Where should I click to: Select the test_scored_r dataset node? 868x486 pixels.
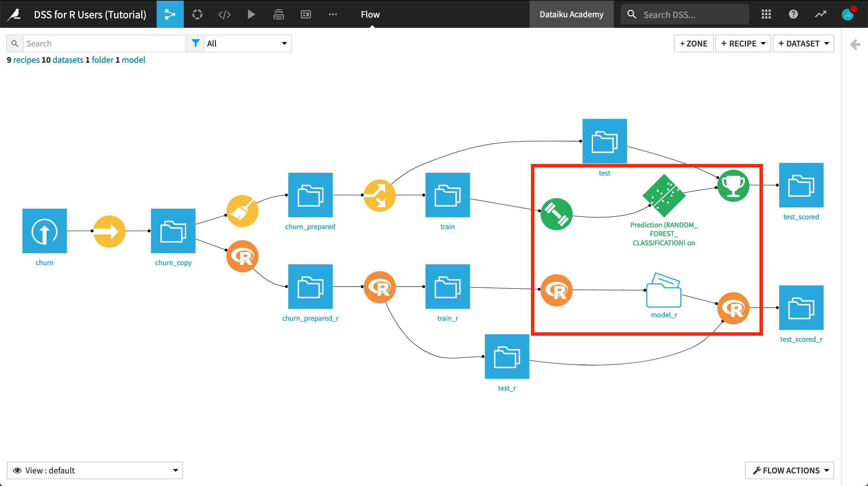click(801, 307)
